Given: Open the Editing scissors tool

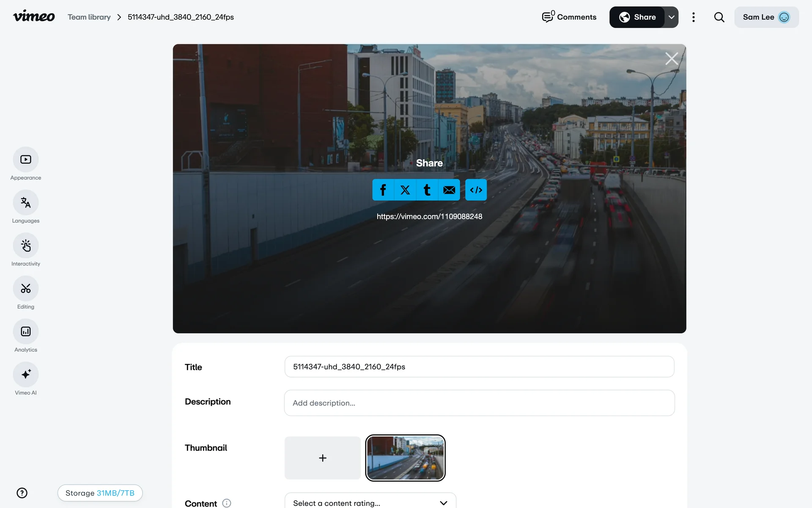Looking at the screenshot, I should pyautogui.click(x=26, y=289).
